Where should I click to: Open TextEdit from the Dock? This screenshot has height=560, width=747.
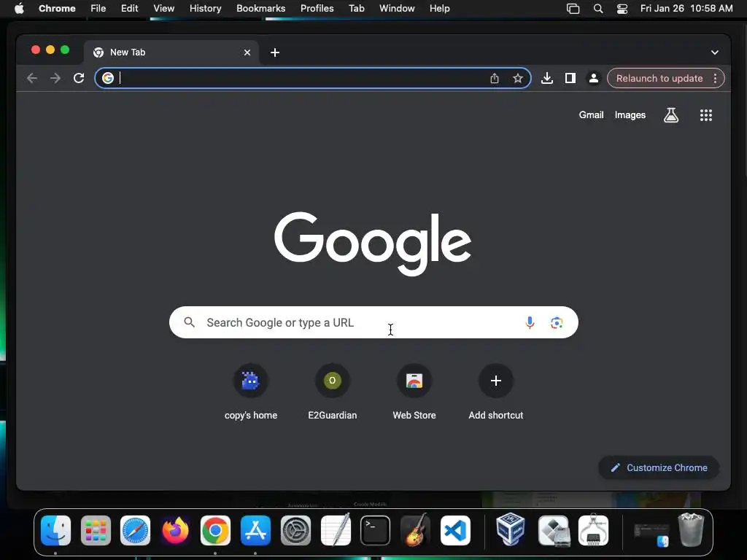336,529
